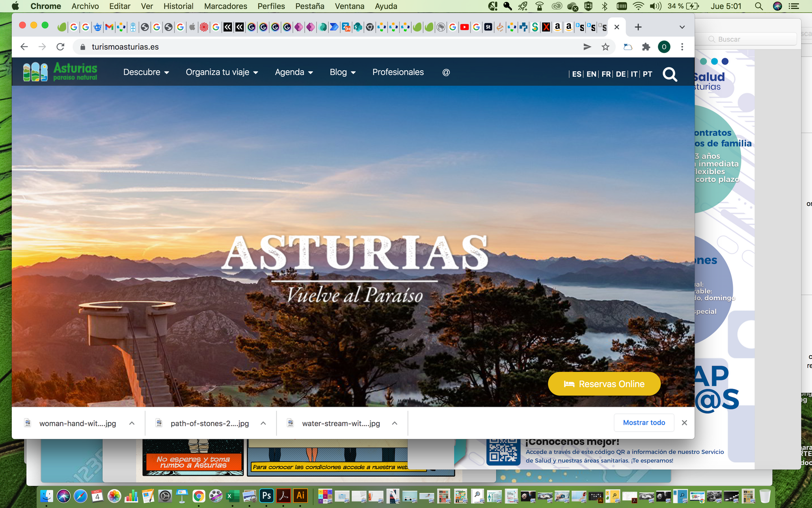This screenshot has width=812, height=508.
Task: Expand Organiza tu viaje dropdown
Action: [x=222, y=72]
